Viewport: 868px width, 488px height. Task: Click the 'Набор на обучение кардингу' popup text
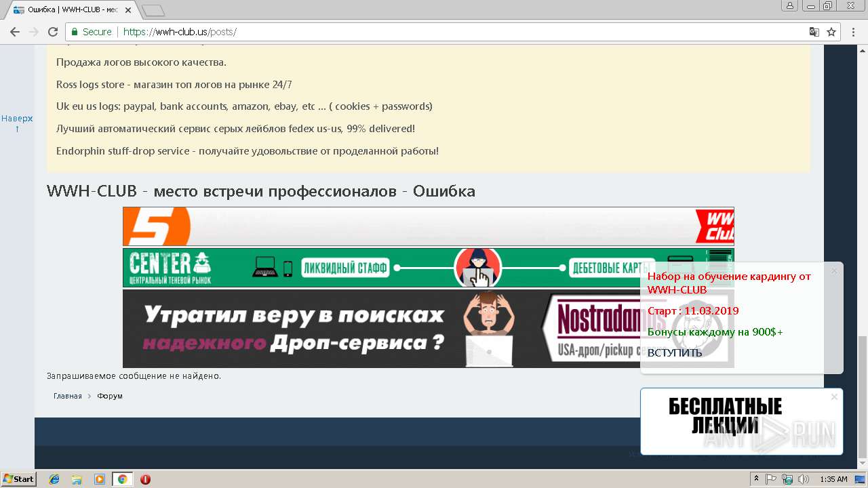coord(729,283)
